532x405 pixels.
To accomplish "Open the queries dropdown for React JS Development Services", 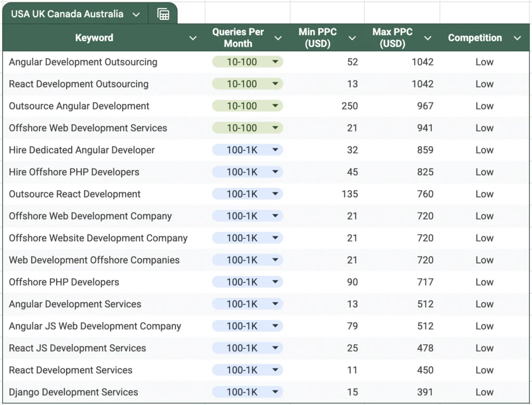I will [275, 348].
